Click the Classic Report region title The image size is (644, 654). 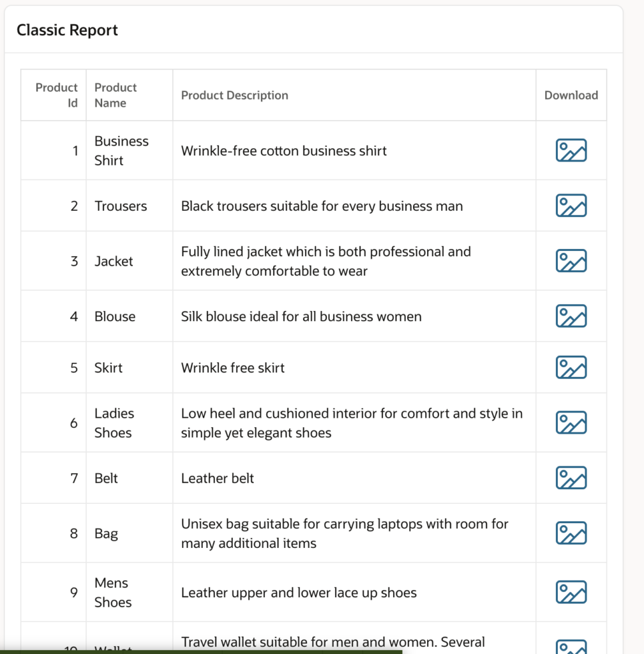(67, 30)
